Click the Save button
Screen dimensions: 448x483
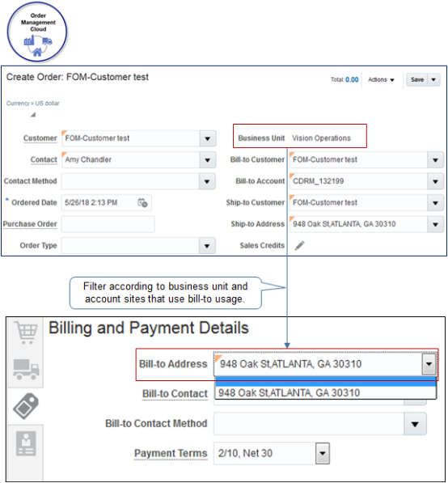tap(417, 80)
